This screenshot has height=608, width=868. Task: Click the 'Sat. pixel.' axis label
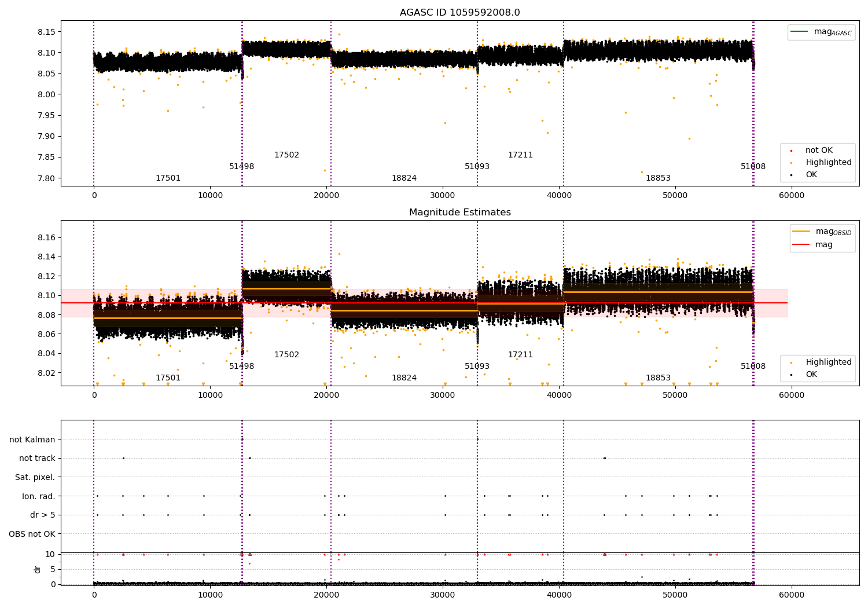coord(35,477)
